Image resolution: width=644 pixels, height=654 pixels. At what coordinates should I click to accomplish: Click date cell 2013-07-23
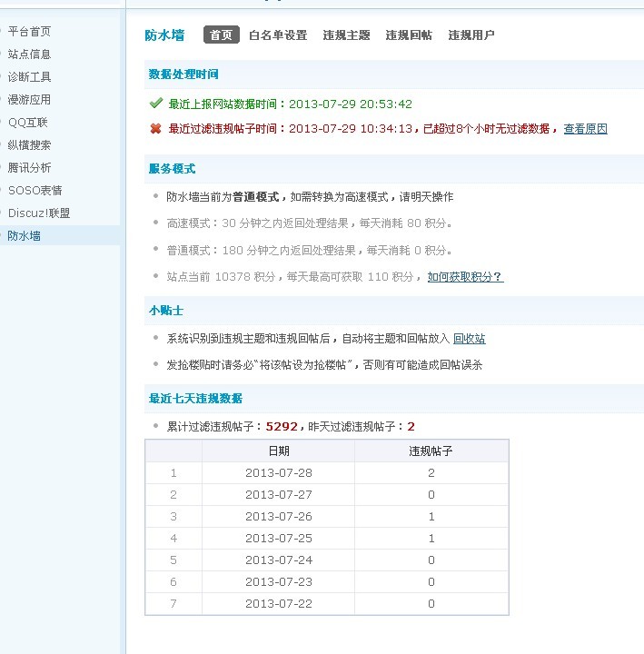pos(279,582)
